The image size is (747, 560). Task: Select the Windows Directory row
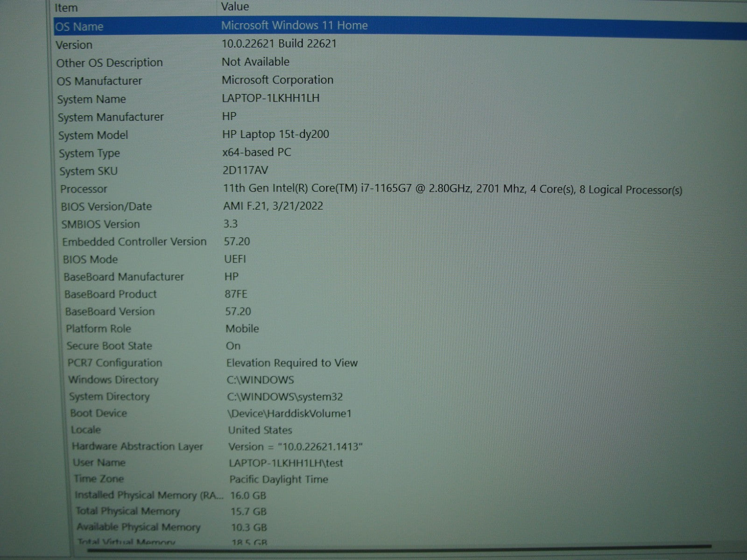(113, 380)
